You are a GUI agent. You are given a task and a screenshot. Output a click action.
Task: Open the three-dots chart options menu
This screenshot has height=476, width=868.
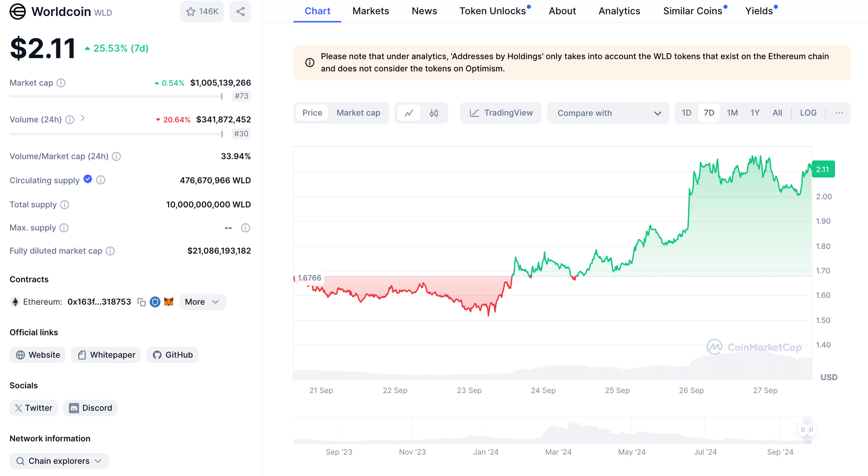(x=839, y=113)
